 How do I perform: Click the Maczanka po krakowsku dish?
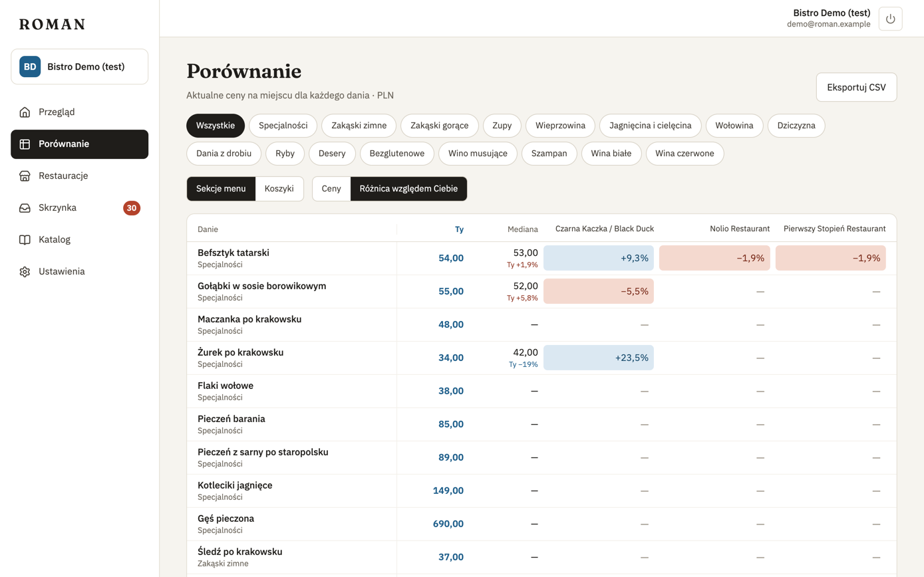(249, 319)
